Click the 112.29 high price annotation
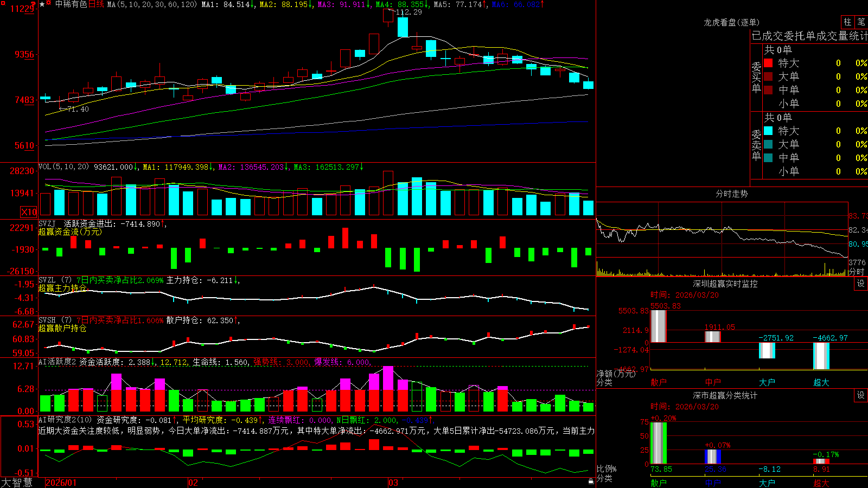The image size is (868, 488). [408, 12]
